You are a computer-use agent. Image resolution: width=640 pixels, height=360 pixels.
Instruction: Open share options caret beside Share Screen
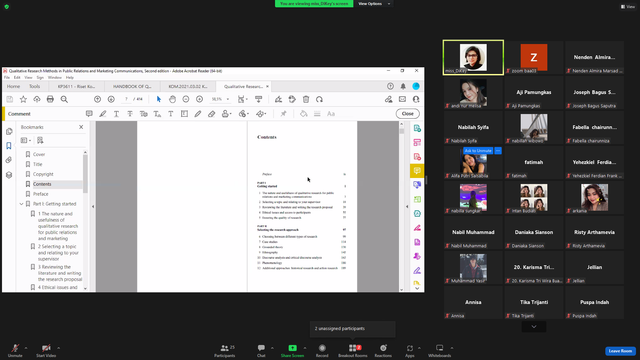pos(305,348)
